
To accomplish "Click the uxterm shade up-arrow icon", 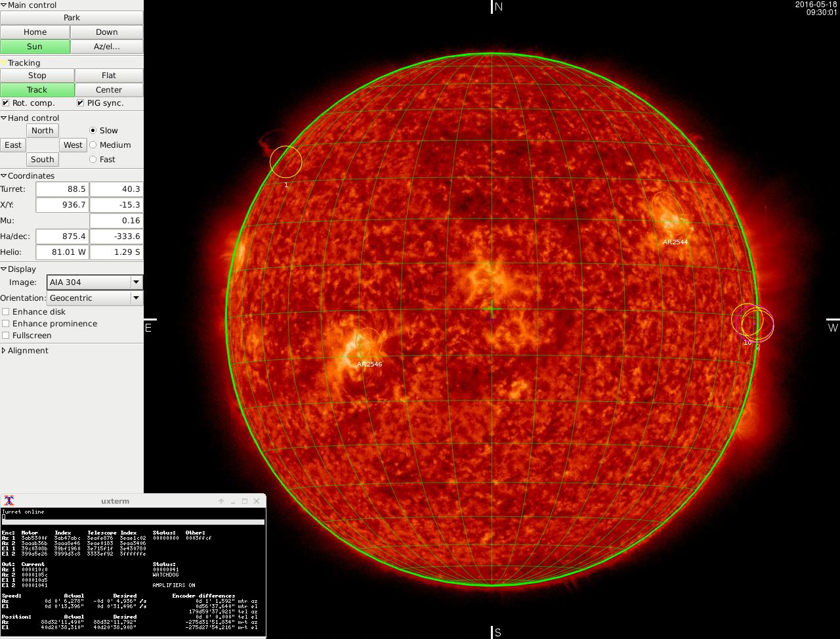I will click(221, 501).
